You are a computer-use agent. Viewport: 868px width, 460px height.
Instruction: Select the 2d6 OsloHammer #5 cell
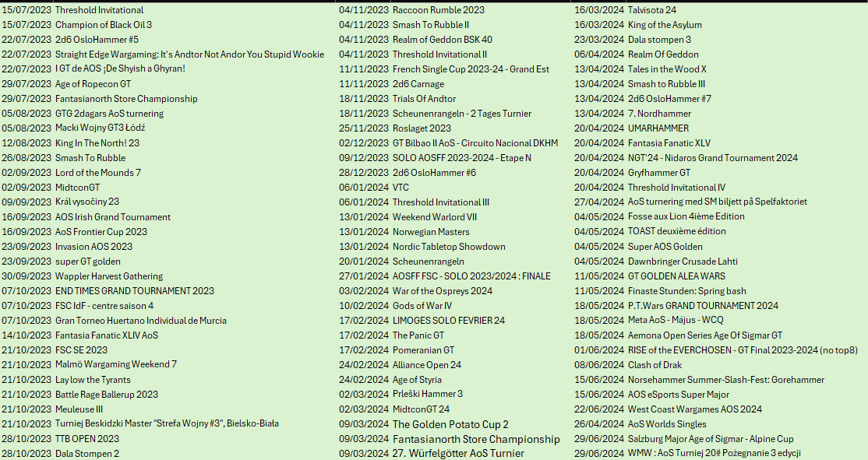tap(97, 40)
